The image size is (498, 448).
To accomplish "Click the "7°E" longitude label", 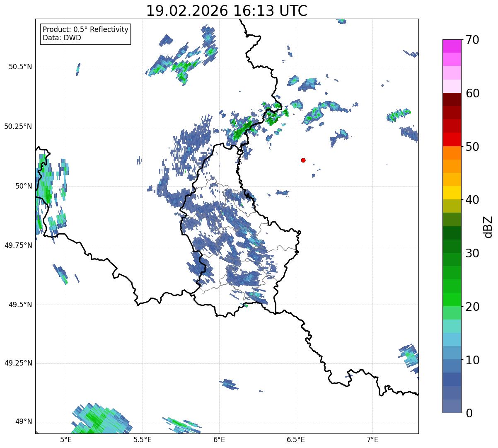I will pos(372,439).
